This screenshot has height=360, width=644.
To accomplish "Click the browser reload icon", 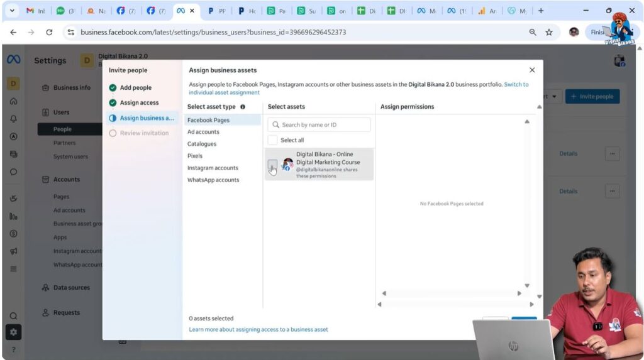I will point(49,32).
